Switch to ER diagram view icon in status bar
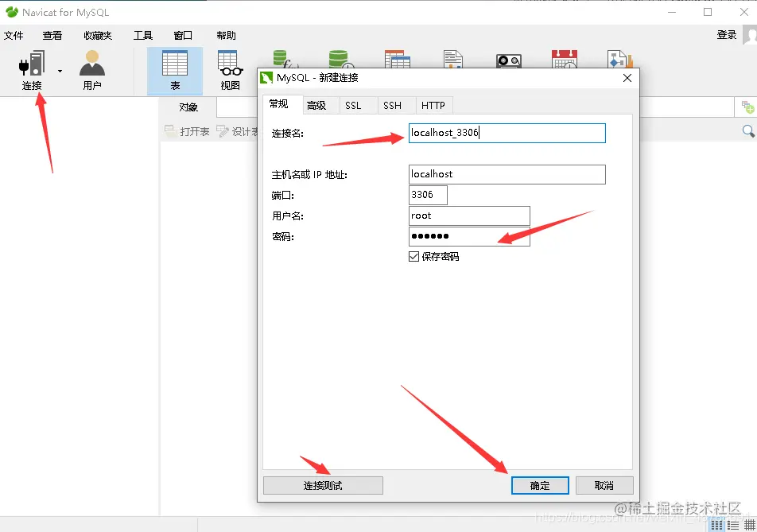Screen dimensions: 757x532 tap(750, 525)
